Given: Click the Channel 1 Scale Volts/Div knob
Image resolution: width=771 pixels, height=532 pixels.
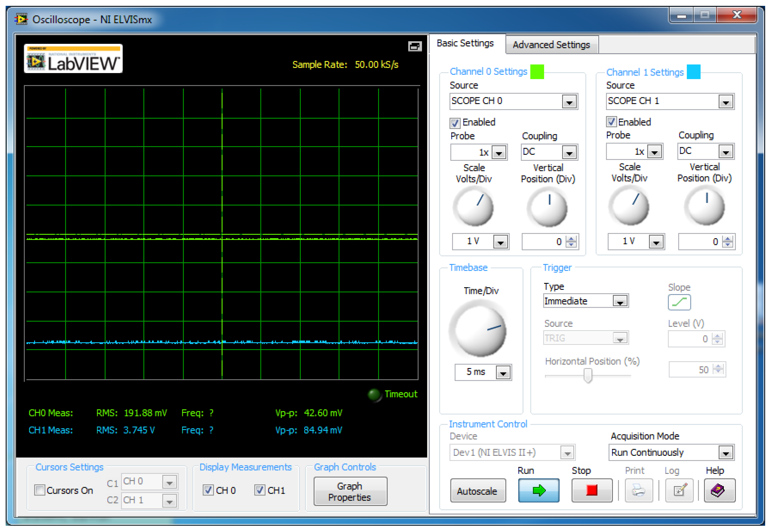Looking at the screenshot, I should 629,206.
